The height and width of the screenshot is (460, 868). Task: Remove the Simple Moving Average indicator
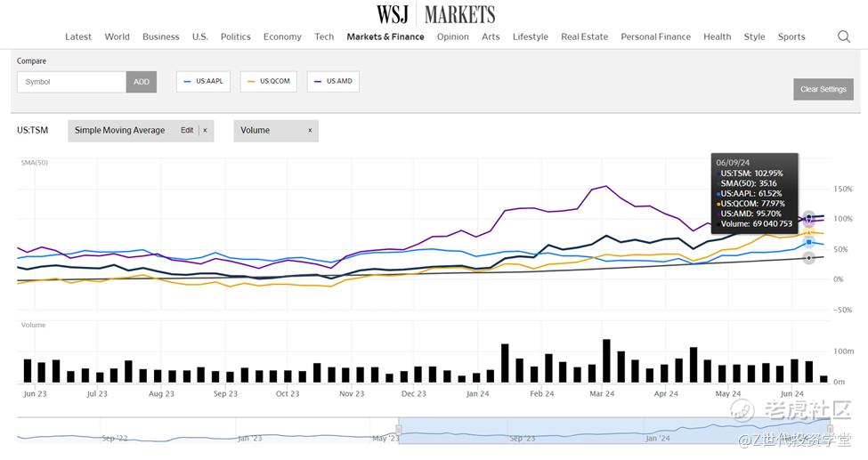pyautogui.click(x=205, y=131)
